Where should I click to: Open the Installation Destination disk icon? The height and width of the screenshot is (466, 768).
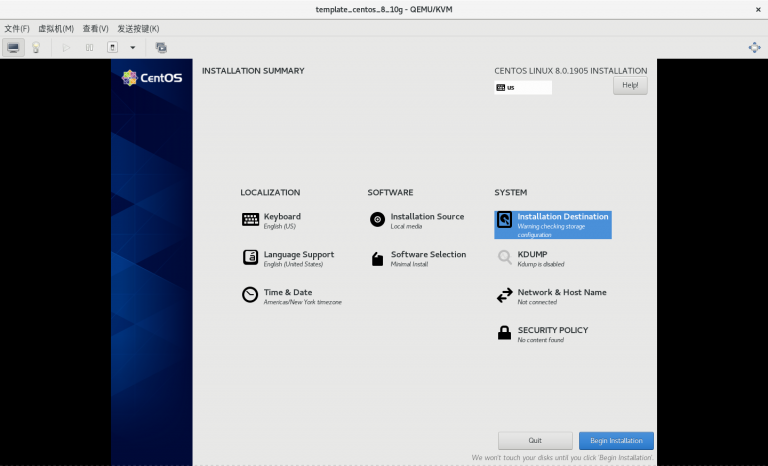(504, 220)
